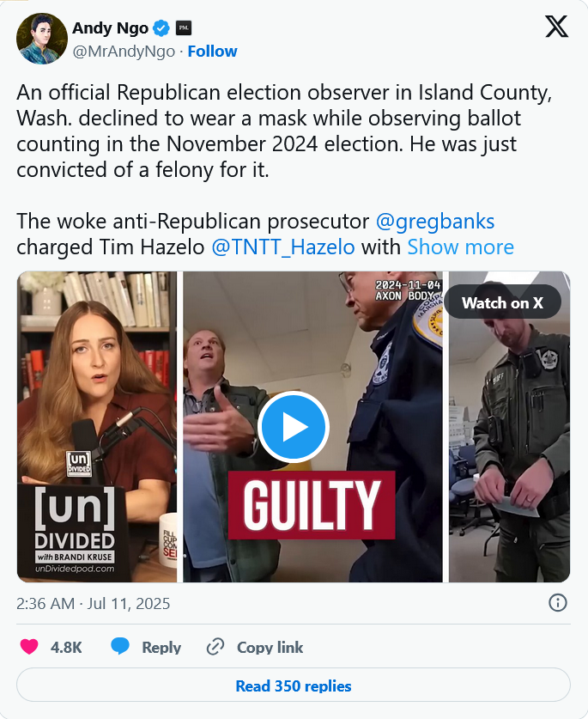Viewport: 588px width, 719px height.
Task: Click the unDivided podcast video panel
Action: click(x=97, y=427)
